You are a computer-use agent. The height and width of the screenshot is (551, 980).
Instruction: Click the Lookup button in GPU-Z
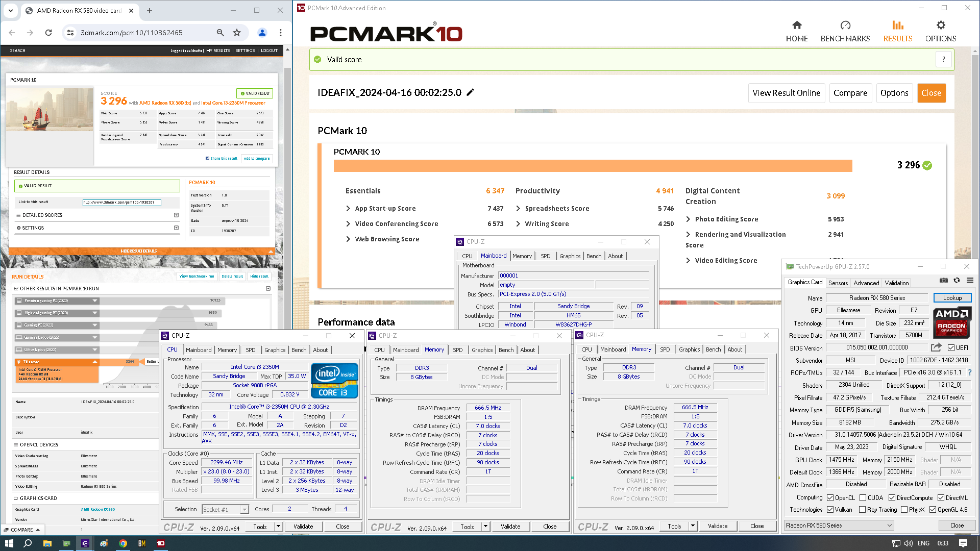(x=952, y=298)
